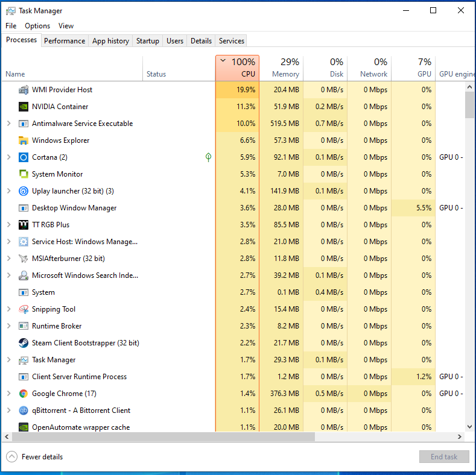The width and height of the screenshot is (476, 475).
Task: Expand the Cortana (2) process group
Action: click(9, 157)
